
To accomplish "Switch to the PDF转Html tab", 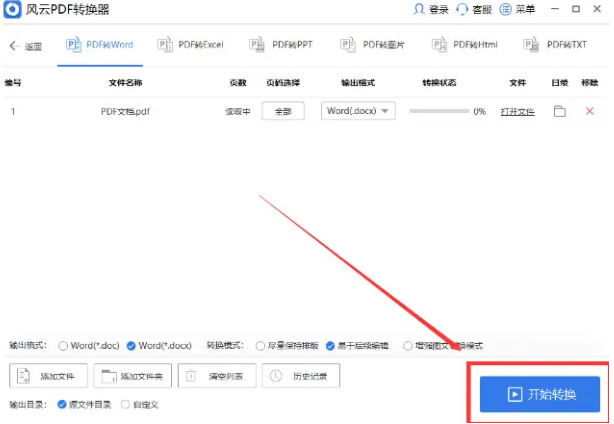I will 464,45.
